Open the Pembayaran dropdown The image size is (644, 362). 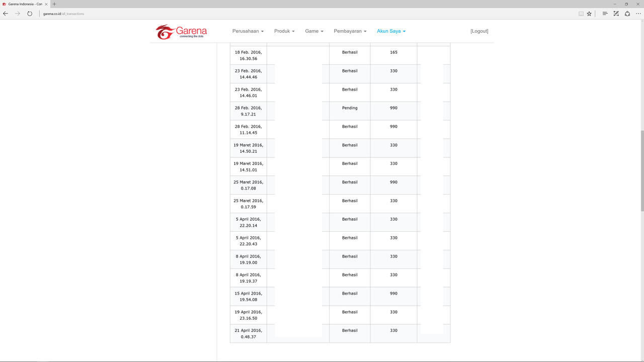coord(350,31)
